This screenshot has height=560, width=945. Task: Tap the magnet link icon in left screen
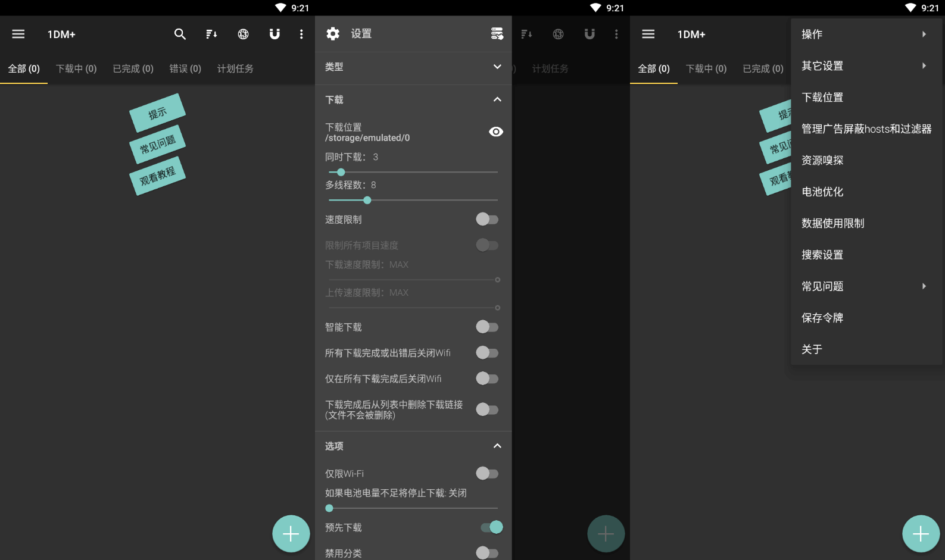[275, 34]
